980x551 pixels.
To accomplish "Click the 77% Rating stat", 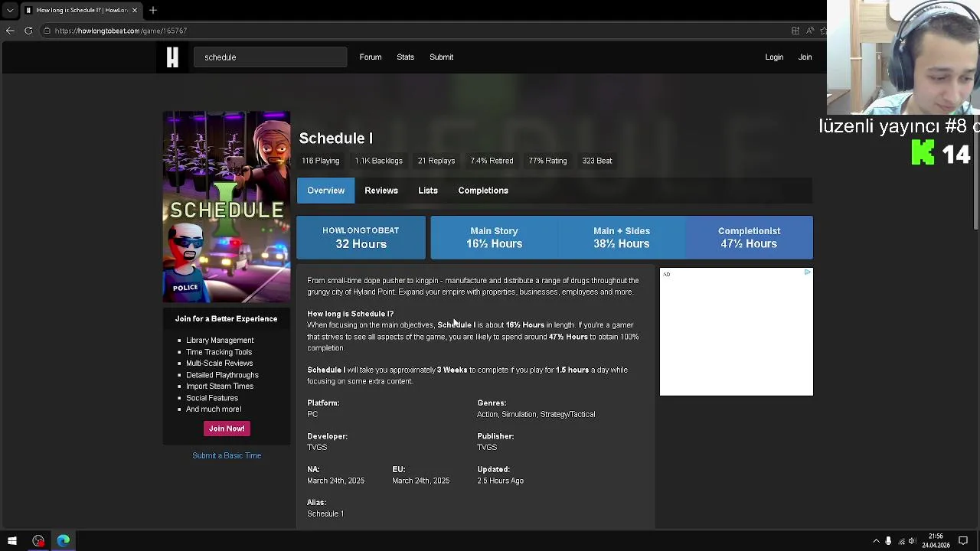I will click(x=547, y=161).
